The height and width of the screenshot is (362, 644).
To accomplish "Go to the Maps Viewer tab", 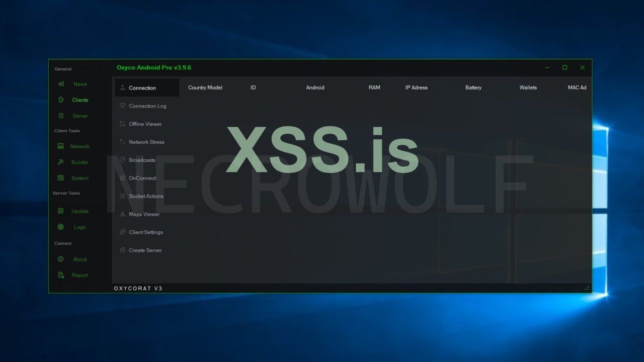I will coord(147,214).
